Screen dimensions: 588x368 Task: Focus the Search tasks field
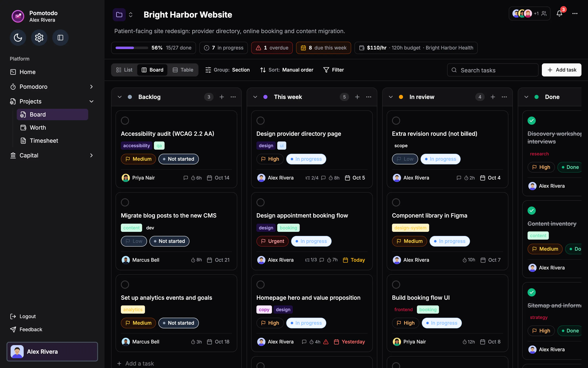click(x=492, y=70)
